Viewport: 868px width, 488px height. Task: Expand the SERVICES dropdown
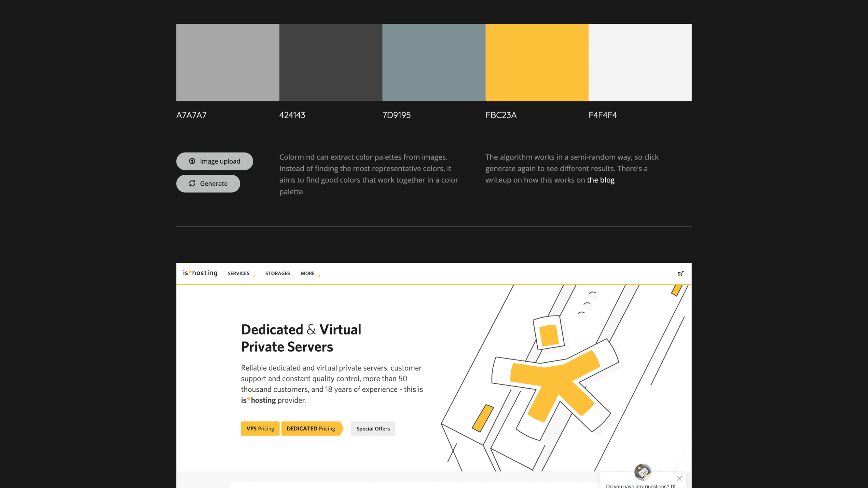(x=238, y=273)
